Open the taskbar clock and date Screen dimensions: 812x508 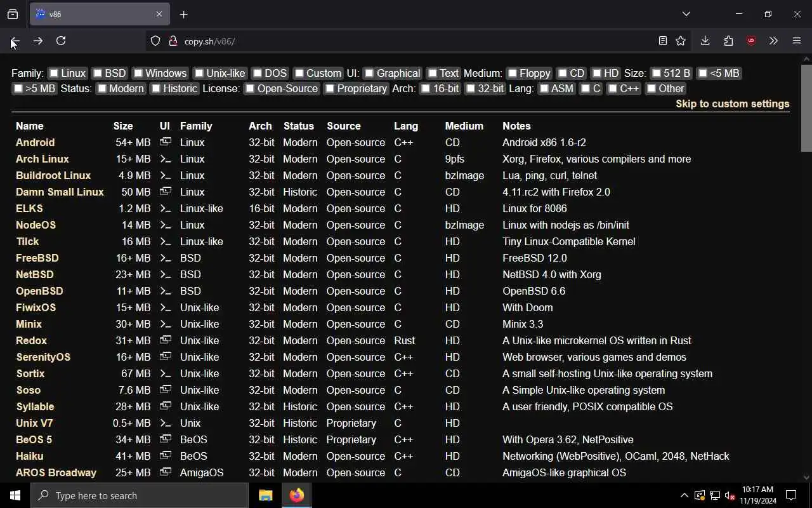757,495
